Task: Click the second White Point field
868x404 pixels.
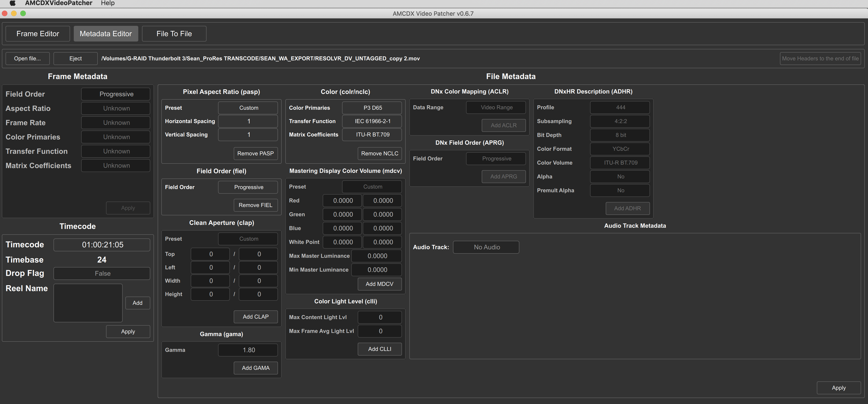Action: [382, 242]
